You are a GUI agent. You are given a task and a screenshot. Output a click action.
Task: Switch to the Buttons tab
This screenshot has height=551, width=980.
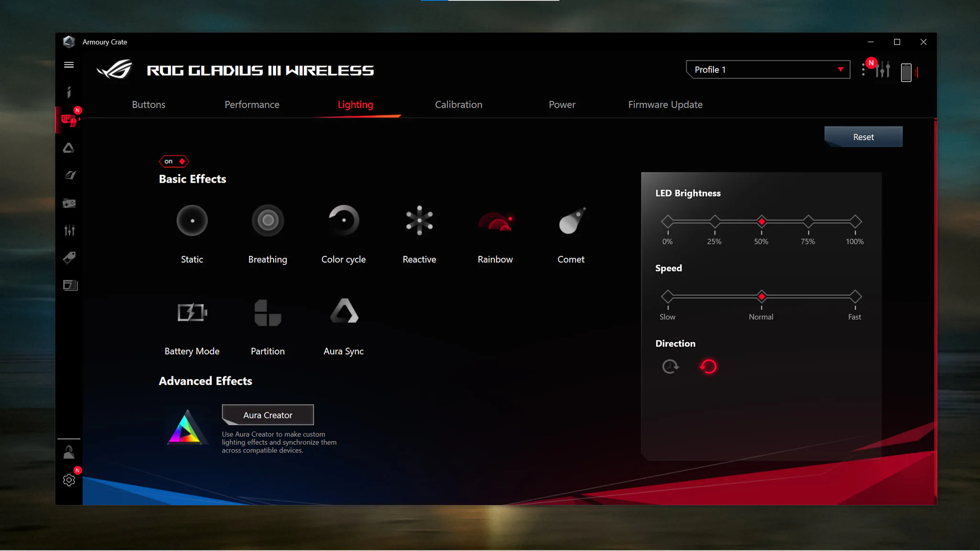[148, 104]
